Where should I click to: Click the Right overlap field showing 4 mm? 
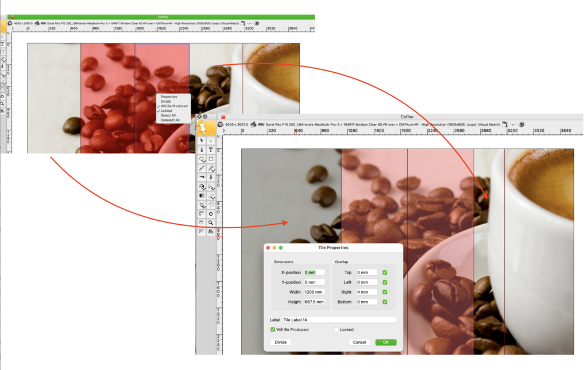(x=366, y=292)
